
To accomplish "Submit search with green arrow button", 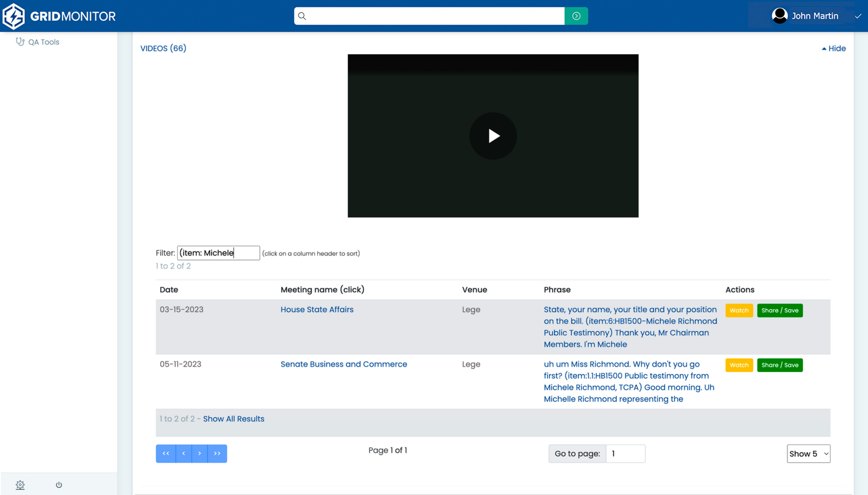I will [x=576, y=16].
